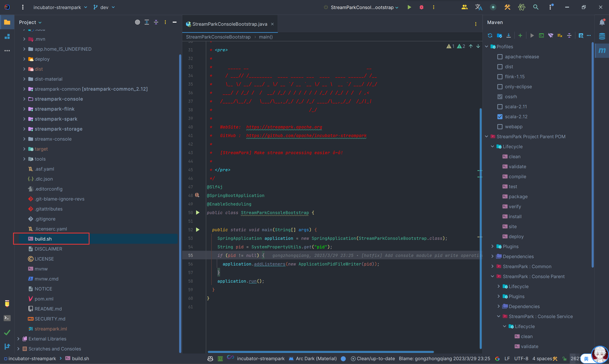Click the streampark.apache.org website link
Image resolution: width=609 pixels, height=364 pixels.
click(284, 127)
